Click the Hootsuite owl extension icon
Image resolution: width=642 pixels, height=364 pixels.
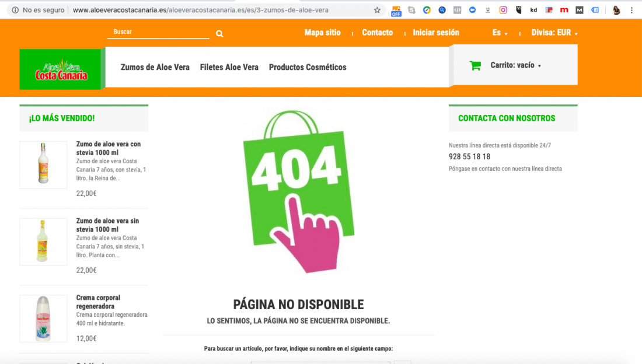(x=518, y=10)
